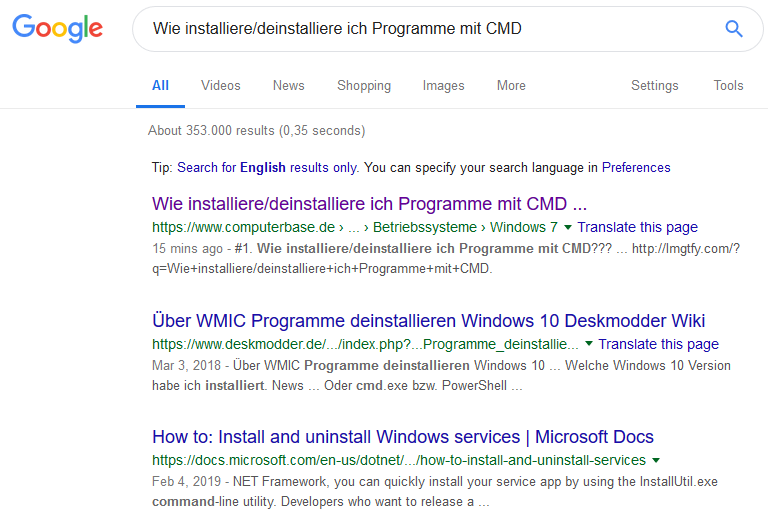Translate the computerbase result page

(x=637, y=227)
